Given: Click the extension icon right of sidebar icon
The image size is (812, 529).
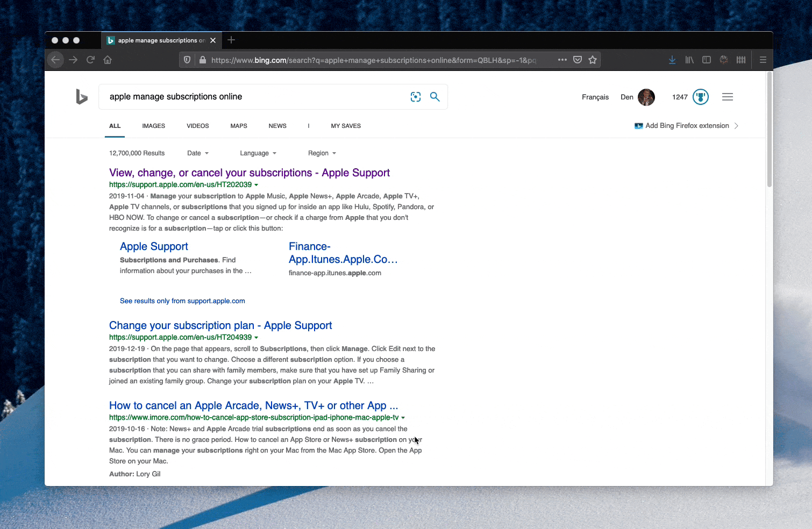Looking at the screenshot, I should (x=724, y=60).
